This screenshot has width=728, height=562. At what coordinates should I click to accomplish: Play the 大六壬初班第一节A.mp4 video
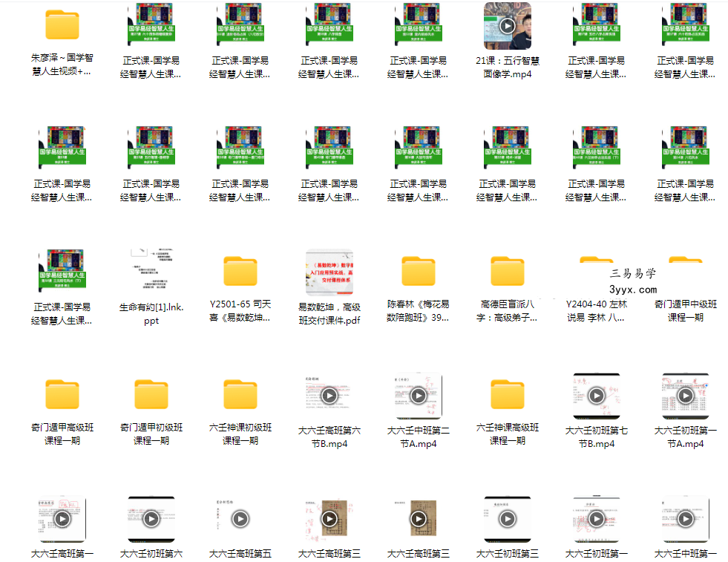pyautogui.click(x=686, y=396)
